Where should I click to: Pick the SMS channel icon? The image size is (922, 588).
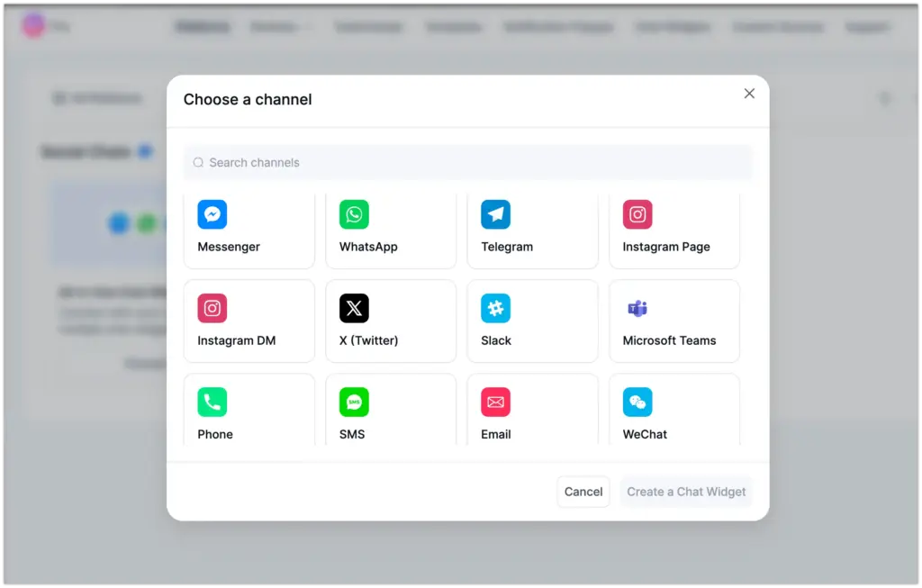coord(354,403)
